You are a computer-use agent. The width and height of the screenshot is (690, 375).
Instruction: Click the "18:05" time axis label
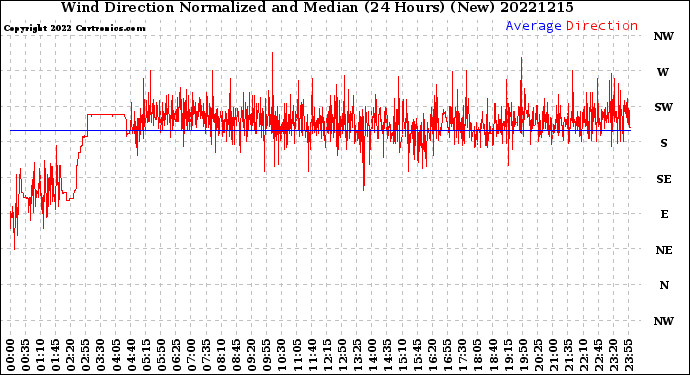tap(478, 355)
